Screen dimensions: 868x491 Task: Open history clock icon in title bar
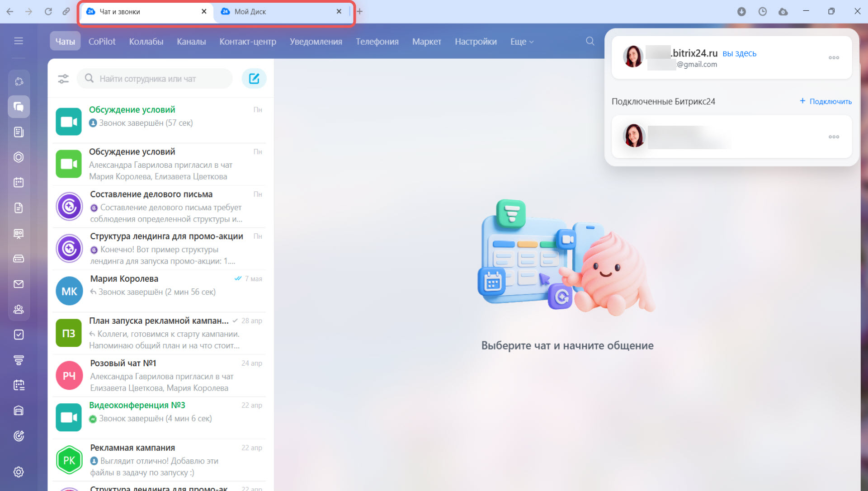click(x=763, y=11)
